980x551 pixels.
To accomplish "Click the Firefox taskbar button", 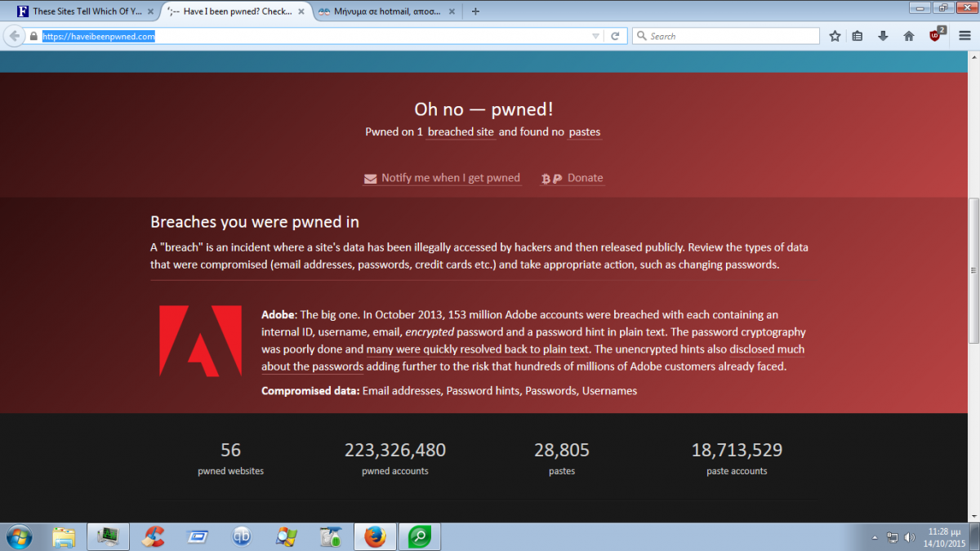I will pyautogui.click(x=375, y=536).
